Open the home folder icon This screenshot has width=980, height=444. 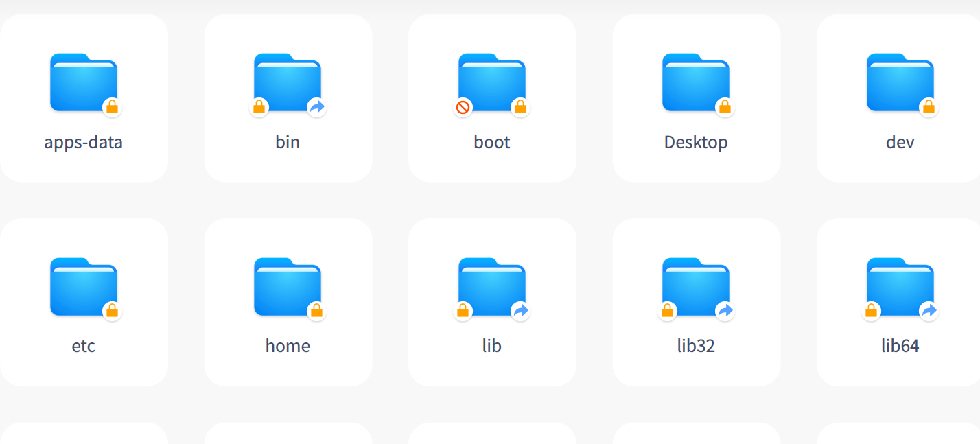[288, 286]
